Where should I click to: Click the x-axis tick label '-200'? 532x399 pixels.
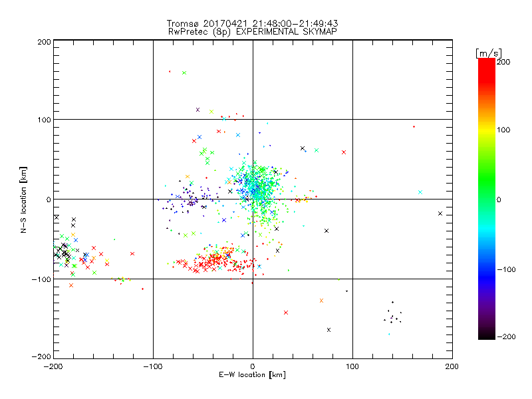coord(53,366)
